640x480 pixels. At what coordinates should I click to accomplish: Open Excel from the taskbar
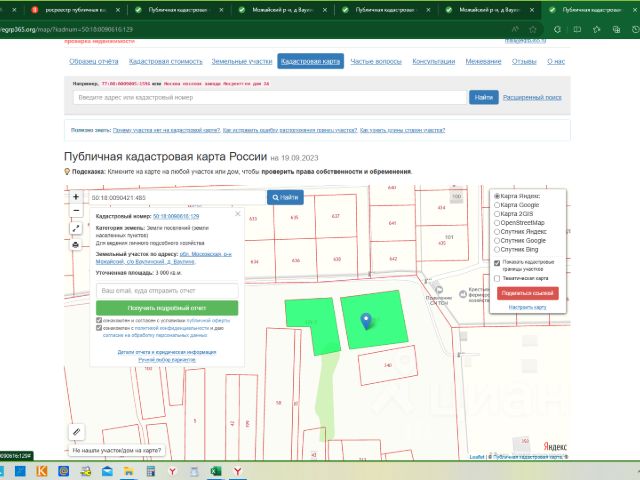[x=216, y=471]
